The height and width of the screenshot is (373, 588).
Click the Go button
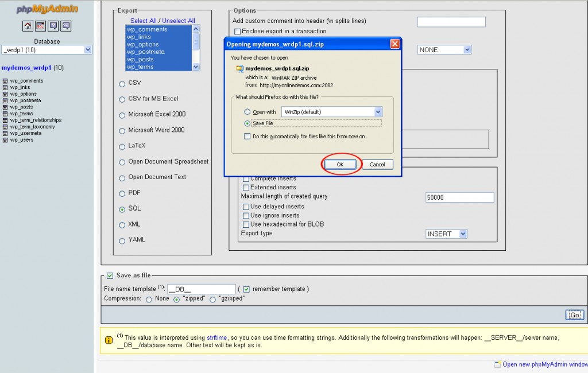pyautogui.click(x=574, y=315)
